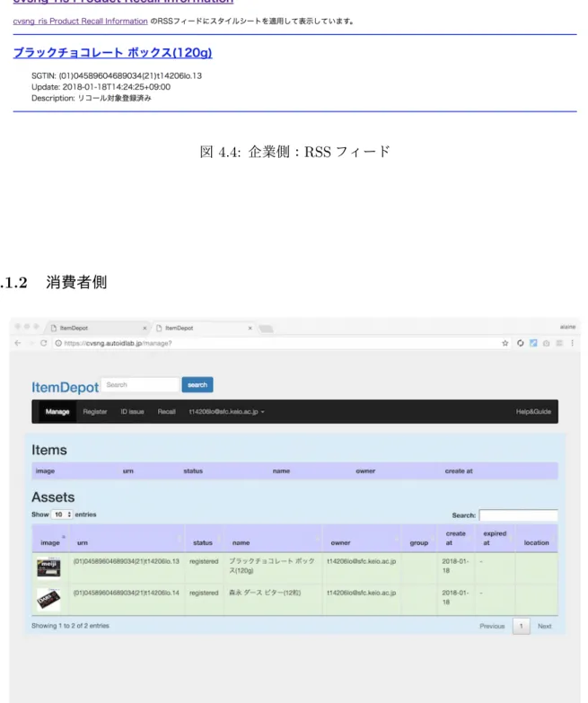
Task: Open the browser three-dot menu
Action: (x=573, y=343)
